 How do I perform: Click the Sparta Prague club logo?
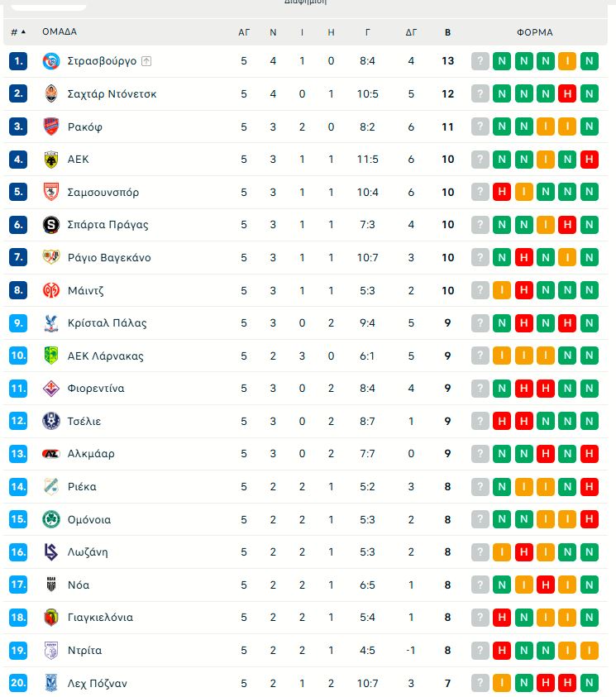pyautogui.click(x=51, y=224)
